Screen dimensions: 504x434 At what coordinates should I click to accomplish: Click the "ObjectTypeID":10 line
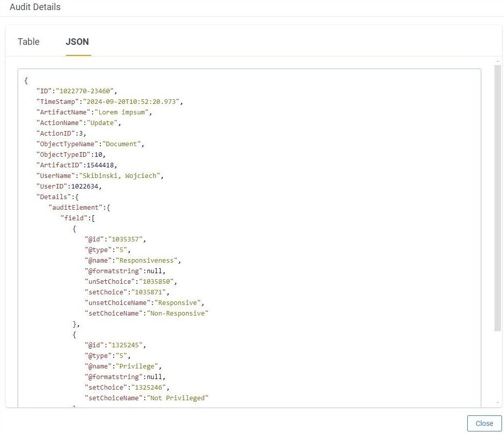(70, 155)
